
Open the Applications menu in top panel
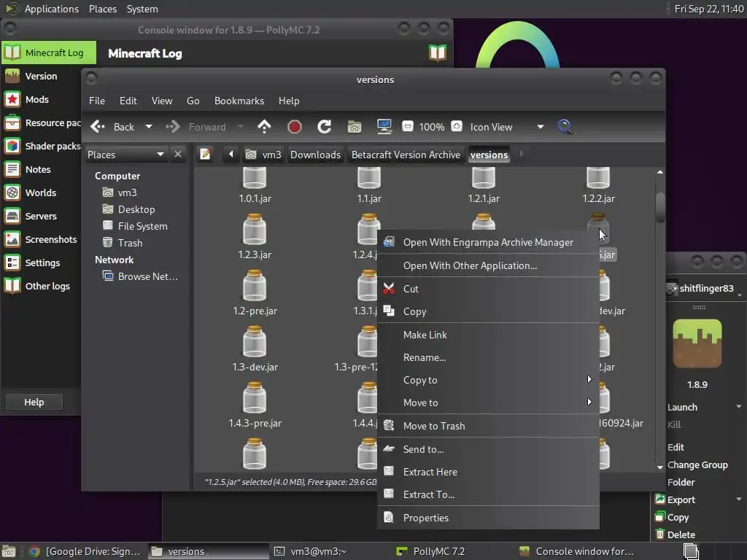(x=52, y=9)
